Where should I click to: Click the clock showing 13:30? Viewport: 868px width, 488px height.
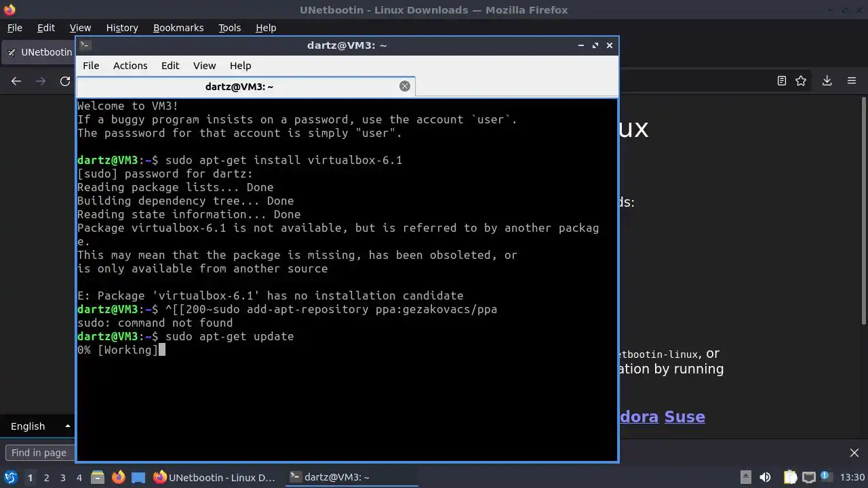[852, 477]
